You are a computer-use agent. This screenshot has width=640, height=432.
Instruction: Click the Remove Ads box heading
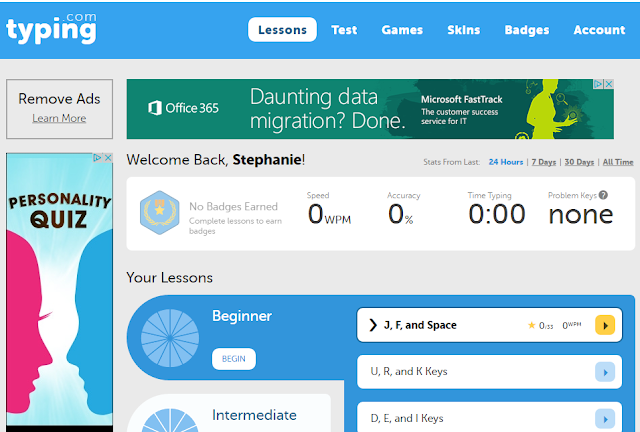click(x=59, y=99)
